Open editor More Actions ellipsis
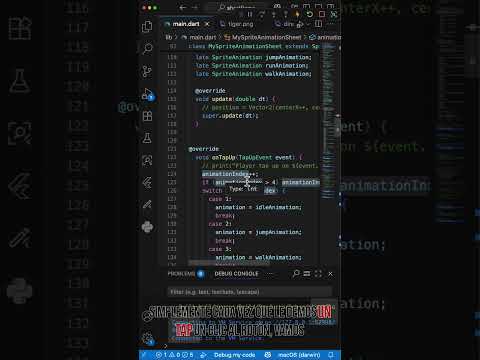The image size is (480, 360). click(331, 24)
